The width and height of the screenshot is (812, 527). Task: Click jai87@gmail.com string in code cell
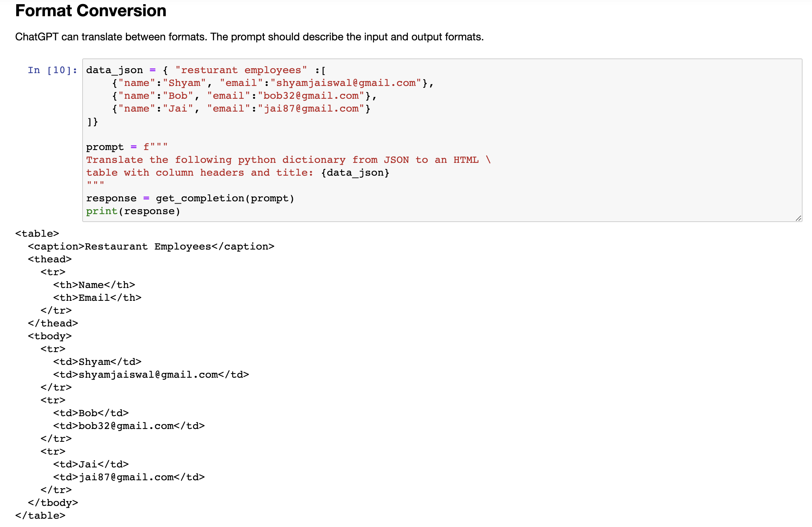coord(311,109)
